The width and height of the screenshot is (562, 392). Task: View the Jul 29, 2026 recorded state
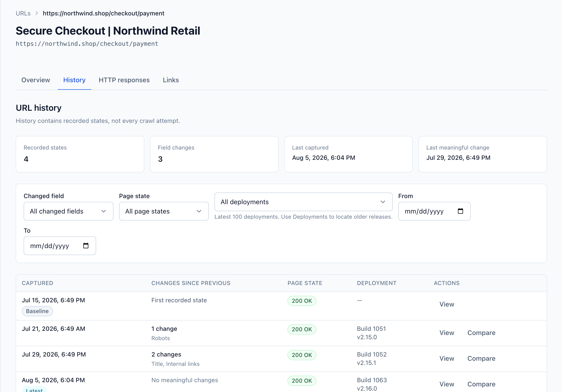pos(447,358)
